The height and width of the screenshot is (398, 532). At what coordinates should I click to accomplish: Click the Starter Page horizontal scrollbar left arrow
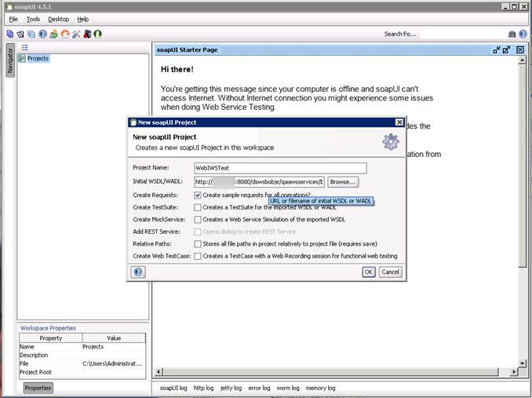coord(159,372)
